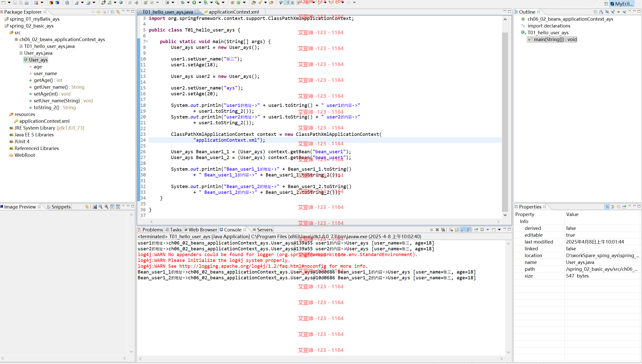
Task: Open Display Selected Console dropdown arrow
Action: 488,230
